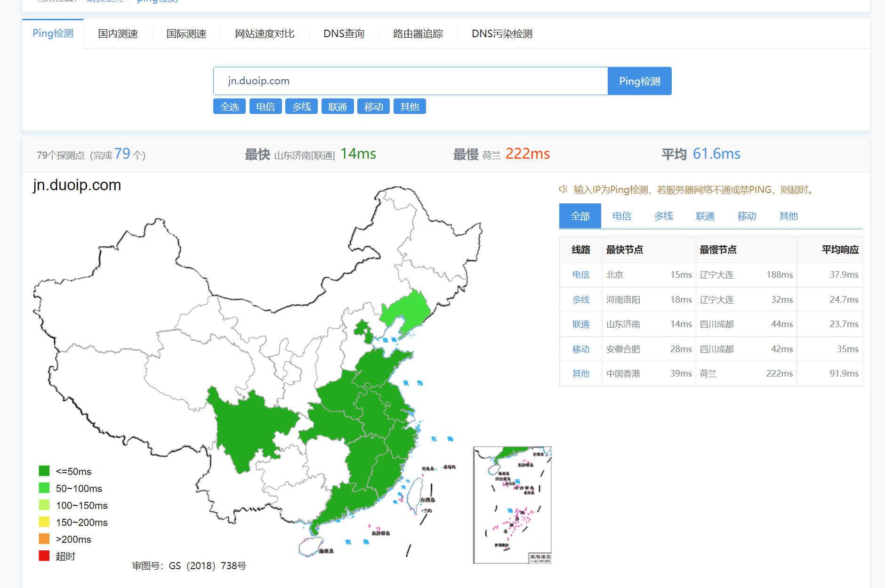Toggle the 电信 filter under search box
885x588 pixels.
point(265,107)
